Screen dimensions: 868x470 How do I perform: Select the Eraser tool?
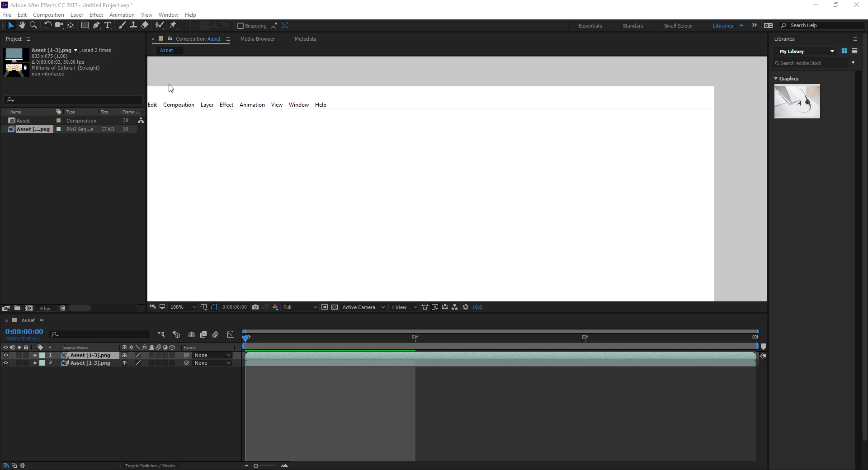tap(145, 25)
